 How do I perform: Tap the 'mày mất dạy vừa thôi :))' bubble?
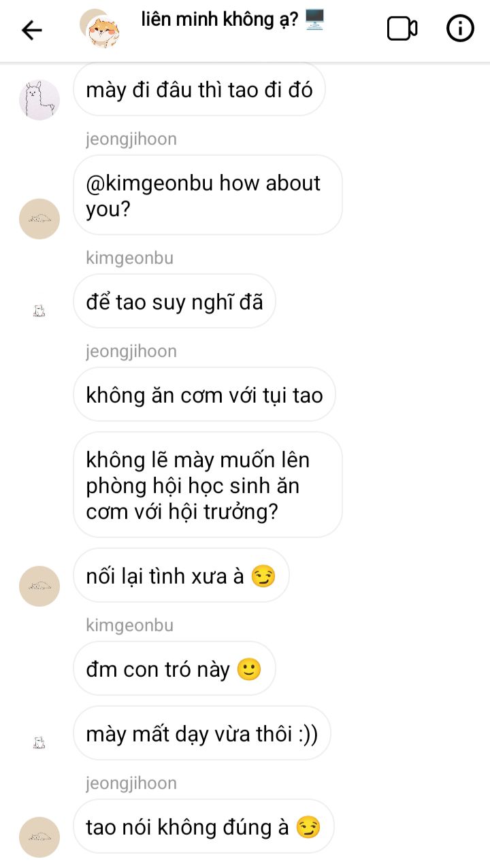click(x=201, y=733)
